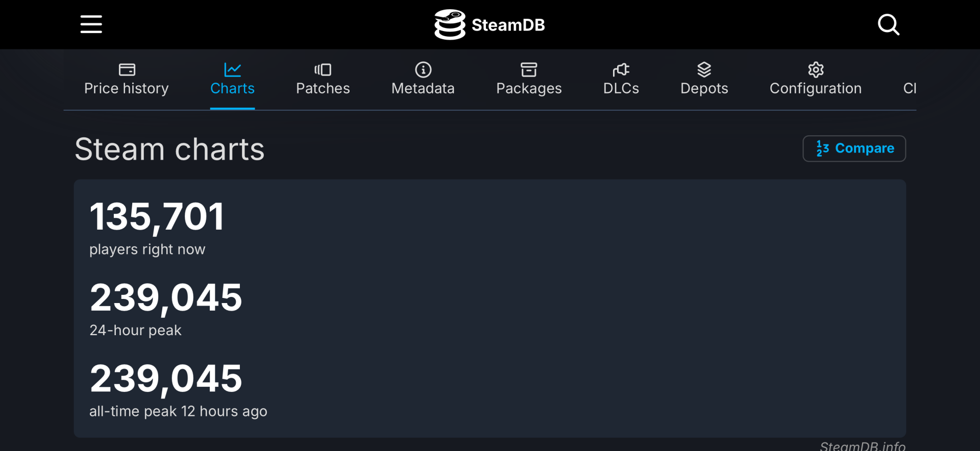Click the Depots layers icon
980x451 pixels.
[704, 69]
